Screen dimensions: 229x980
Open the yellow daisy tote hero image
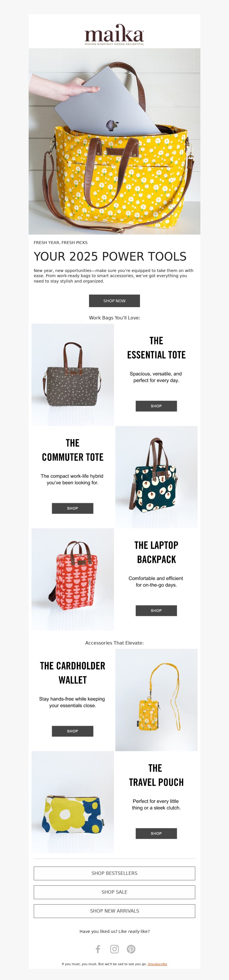[114, 141]
